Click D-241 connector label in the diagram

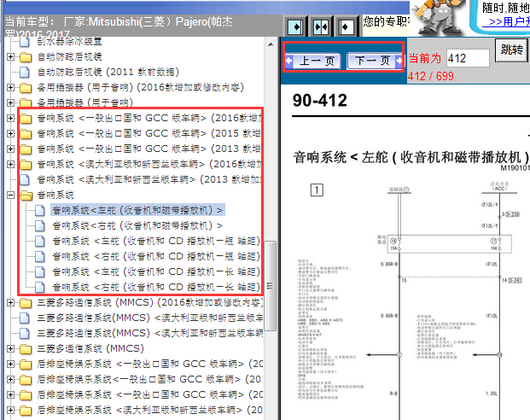(x=515, y=280)
